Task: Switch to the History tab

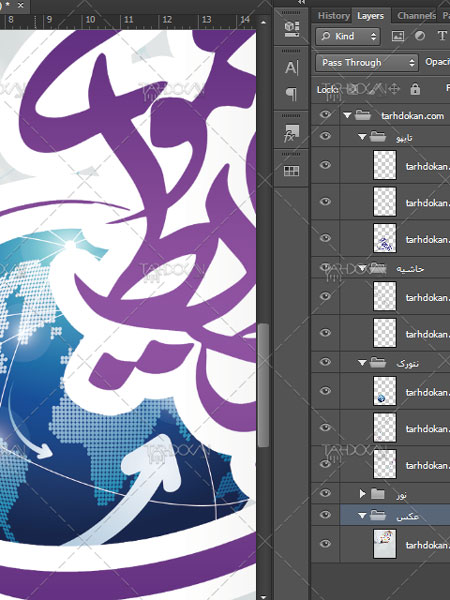Action: pos(334,16)
